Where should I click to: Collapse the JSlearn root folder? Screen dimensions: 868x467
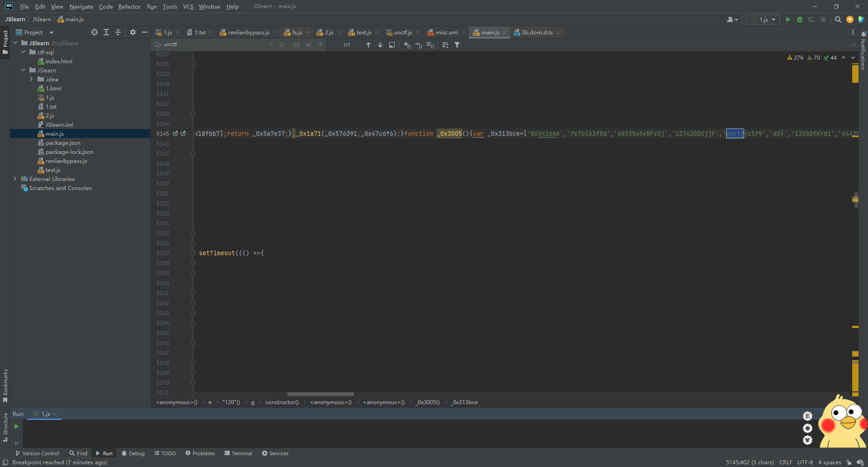[x=15, y=43]
